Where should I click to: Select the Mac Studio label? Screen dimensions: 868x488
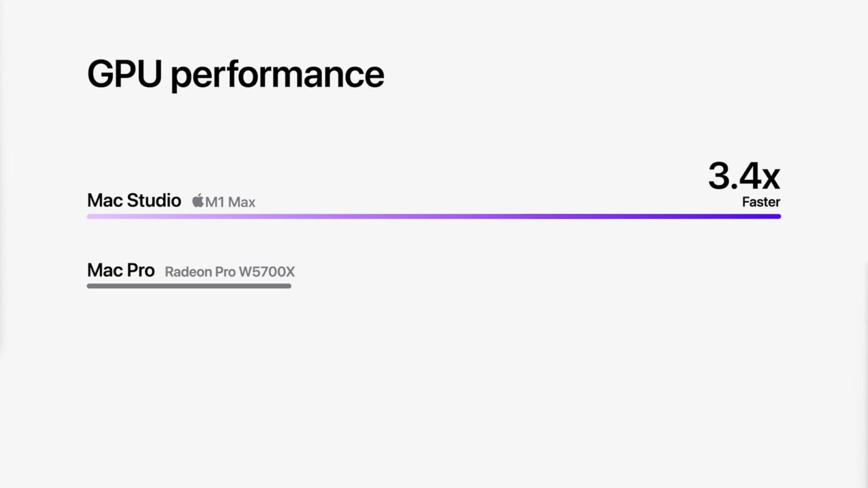(x=134, y=201)
